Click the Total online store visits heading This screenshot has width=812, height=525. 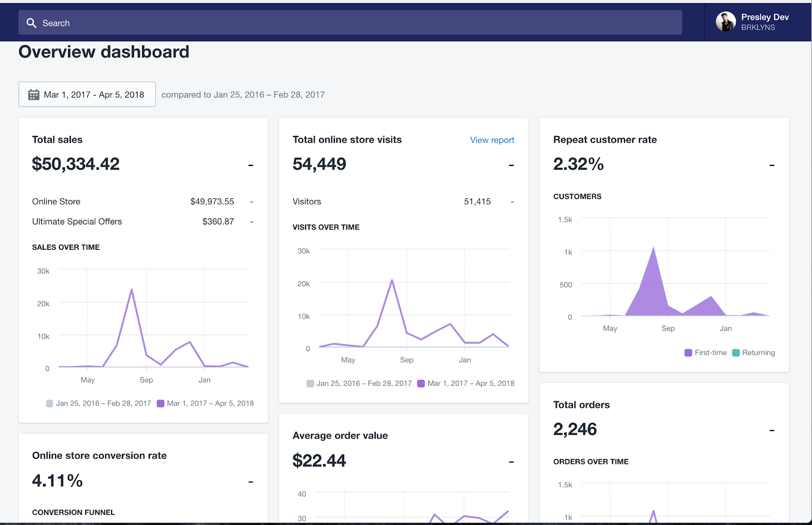(347, 140)
